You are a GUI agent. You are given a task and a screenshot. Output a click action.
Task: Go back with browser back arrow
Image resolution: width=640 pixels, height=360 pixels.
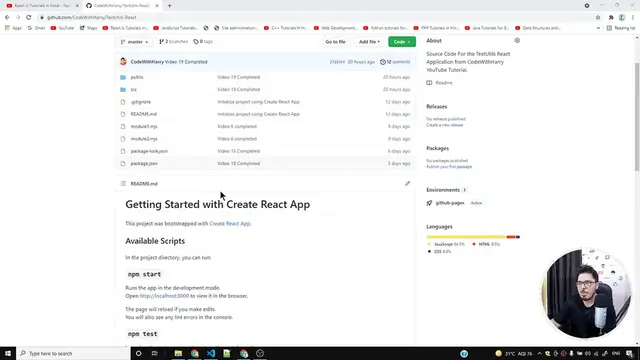tap(7, 18)
